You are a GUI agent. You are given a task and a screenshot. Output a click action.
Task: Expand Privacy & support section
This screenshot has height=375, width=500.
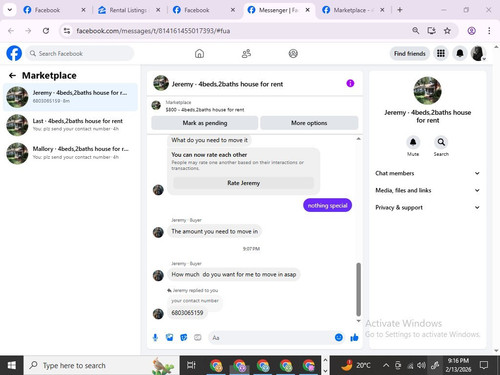[x=427, y=207]
